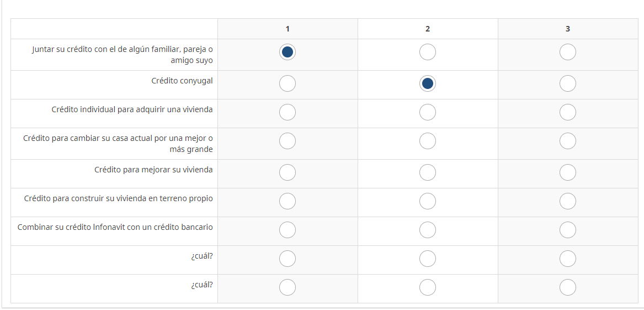This screenshot has height=310, width=644.
Task: Pick rank 2 for the first '¿cuál?' row
Action: tap(428, 259)
